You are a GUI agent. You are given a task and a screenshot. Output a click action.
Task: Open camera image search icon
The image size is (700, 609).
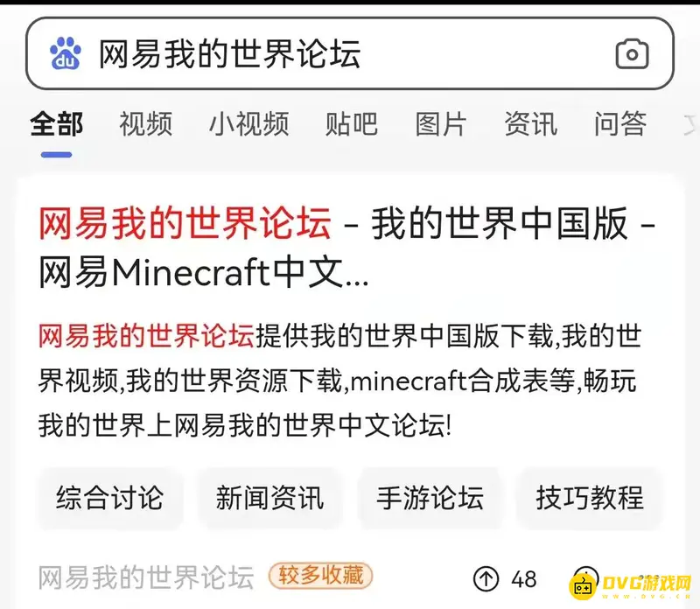[632, 53]
